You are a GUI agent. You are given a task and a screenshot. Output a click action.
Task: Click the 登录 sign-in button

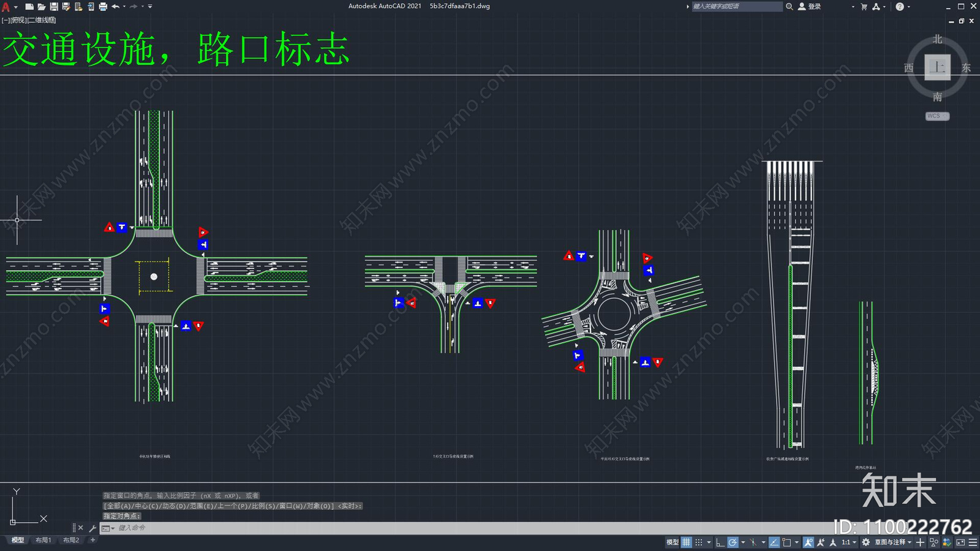click(809, 6)
